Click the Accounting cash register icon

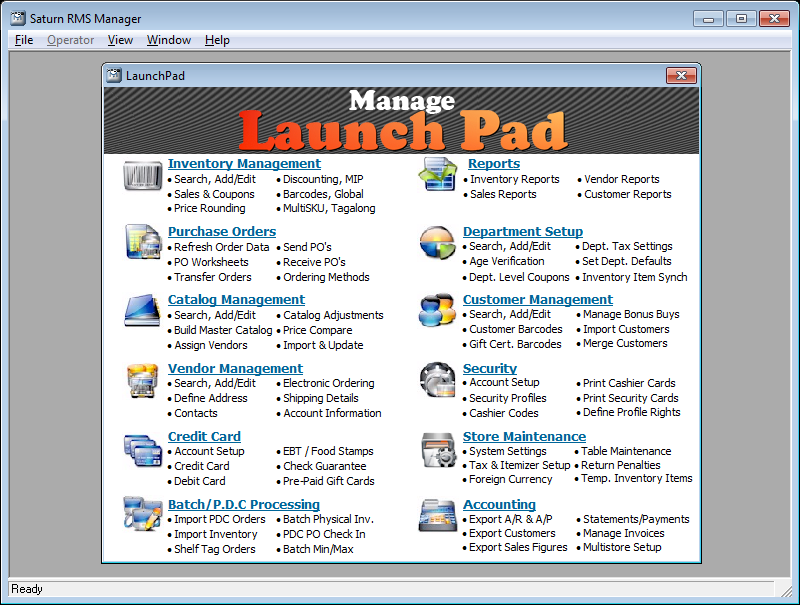437,516
